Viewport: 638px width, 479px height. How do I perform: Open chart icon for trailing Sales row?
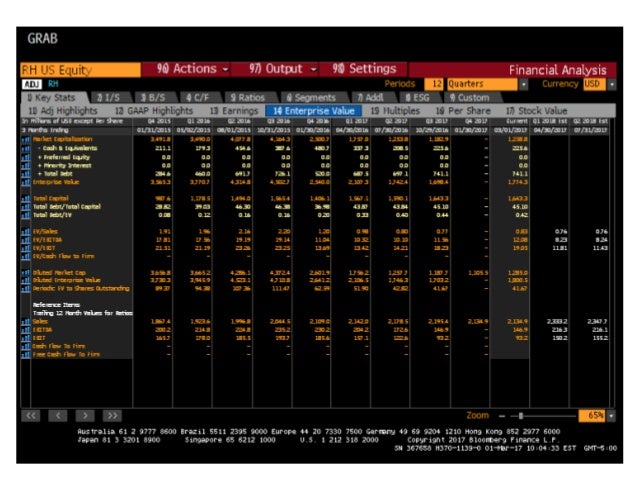[26, 322]
